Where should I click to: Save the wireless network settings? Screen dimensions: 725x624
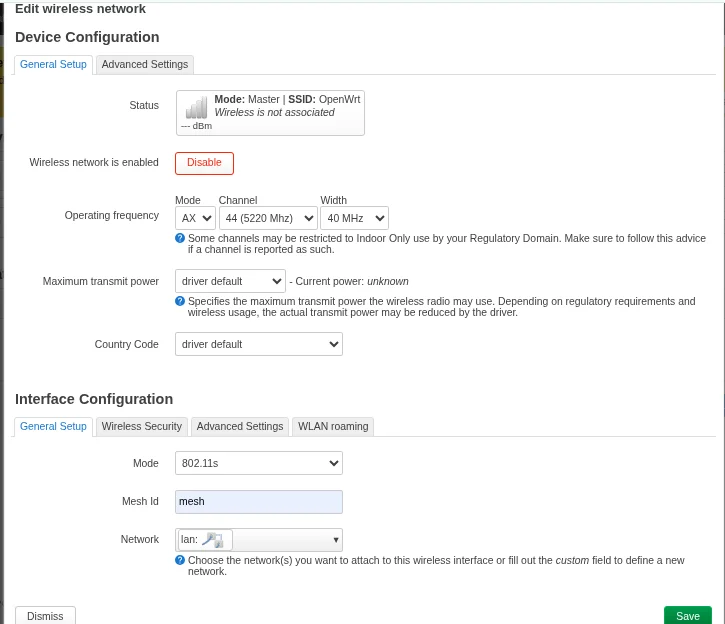click(x=688, y=616)
